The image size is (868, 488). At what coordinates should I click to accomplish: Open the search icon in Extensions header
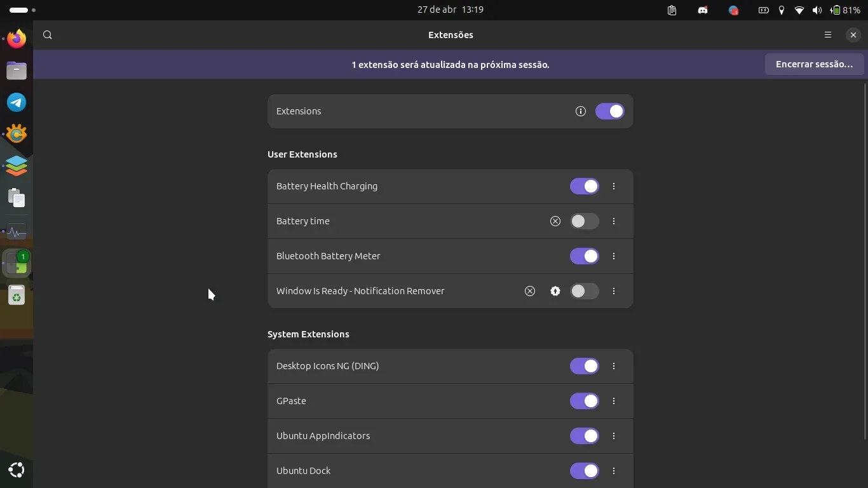(48, 35)
